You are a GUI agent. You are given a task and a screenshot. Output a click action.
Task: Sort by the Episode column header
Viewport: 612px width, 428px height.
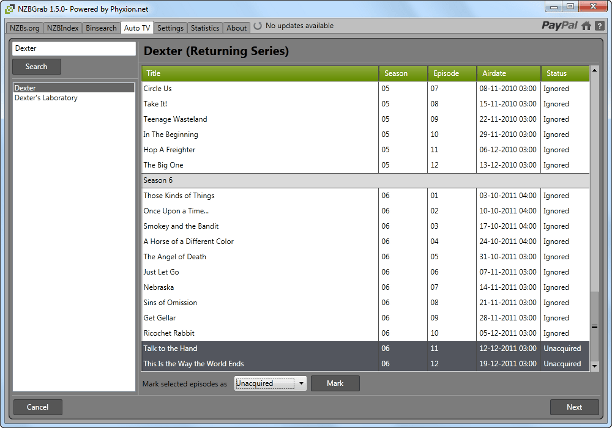pyautogui.click(x=452, y=73)
